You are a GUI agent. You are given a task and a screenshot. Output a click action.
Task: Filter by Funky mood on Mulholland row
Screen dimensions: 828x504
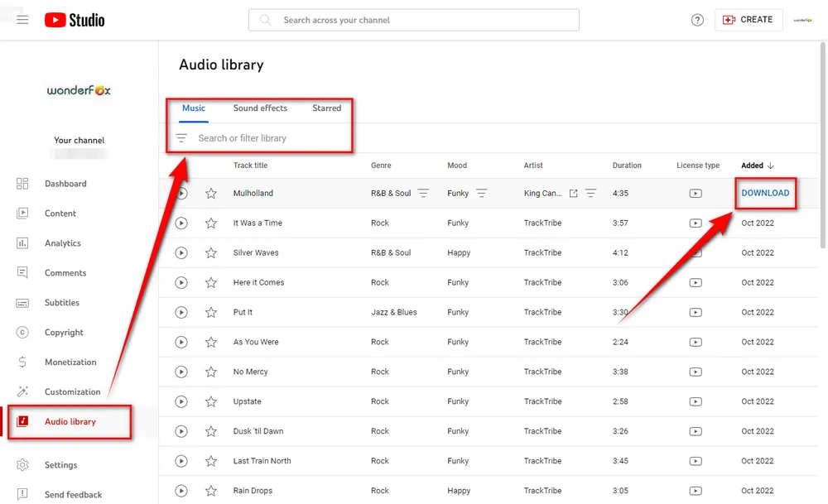pyautogui.click(x=481, y=194)
